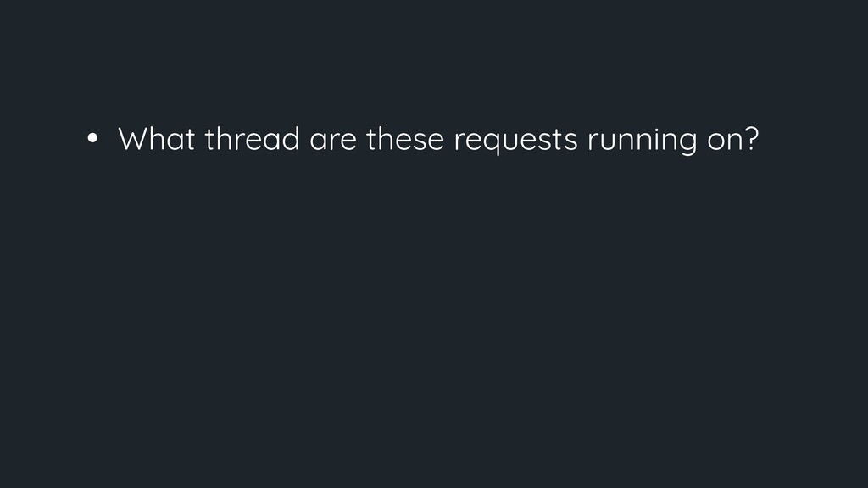This screenshot has width=868, height=488.
Task: Click the blank margin left of the bullet
Action: pyautogui.click(x=42, y=140)
